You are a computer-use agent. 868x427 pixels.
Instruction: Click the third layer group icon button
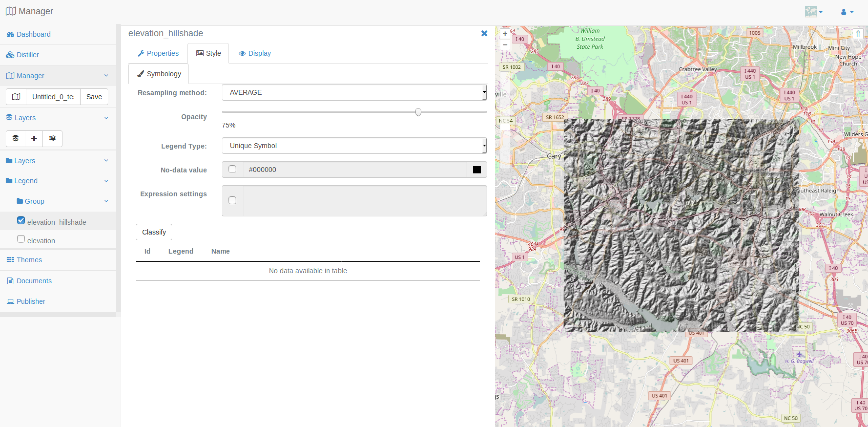tap(52, 139)
